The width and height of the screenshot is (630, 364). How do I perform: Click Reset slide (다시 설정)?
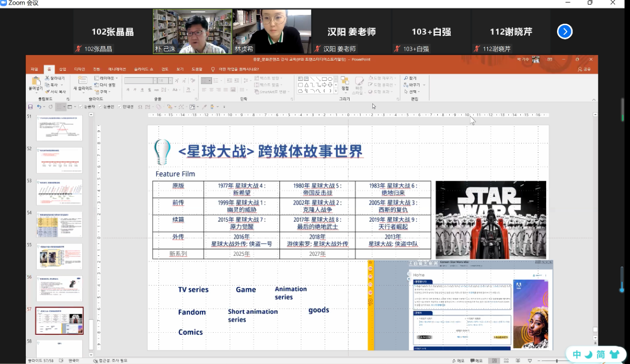[x=104, y=85]
